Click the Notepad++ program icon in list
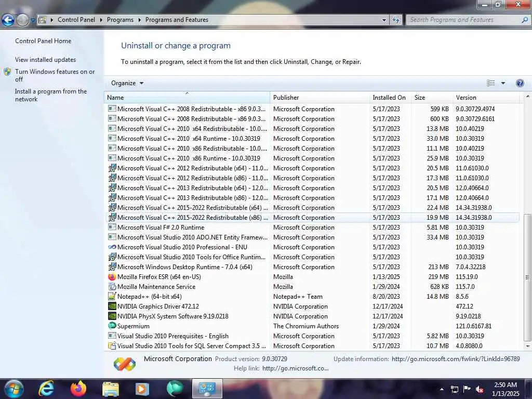Image resolution: width=532 pixels, height=399 pixels. click(112, 297)
